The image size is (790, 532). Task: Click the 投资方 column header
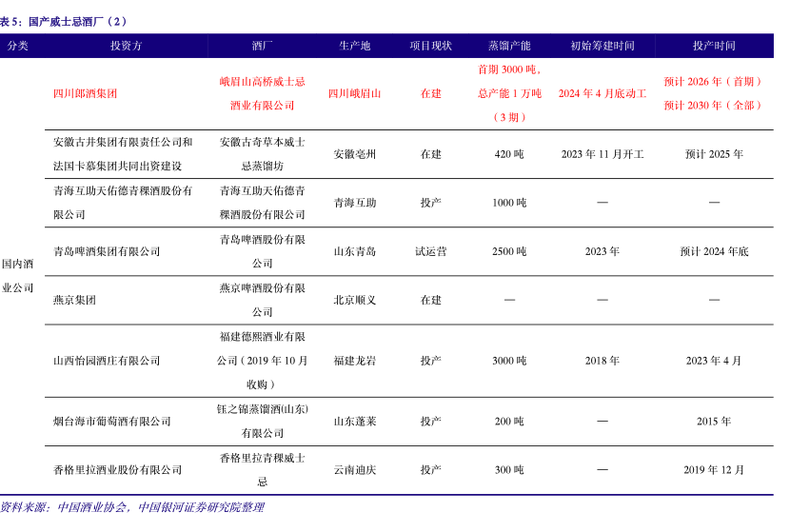click(126, 46)
